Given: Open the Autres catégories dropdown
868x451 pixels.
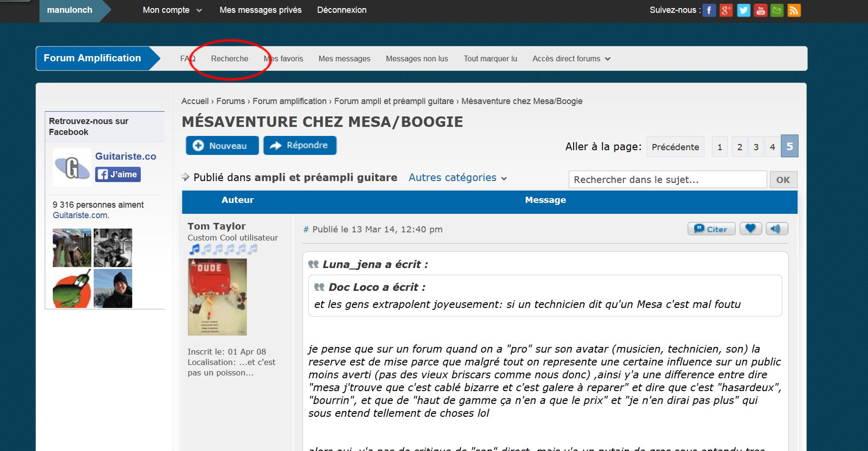Looking at the screenshot, I should 458,178.
